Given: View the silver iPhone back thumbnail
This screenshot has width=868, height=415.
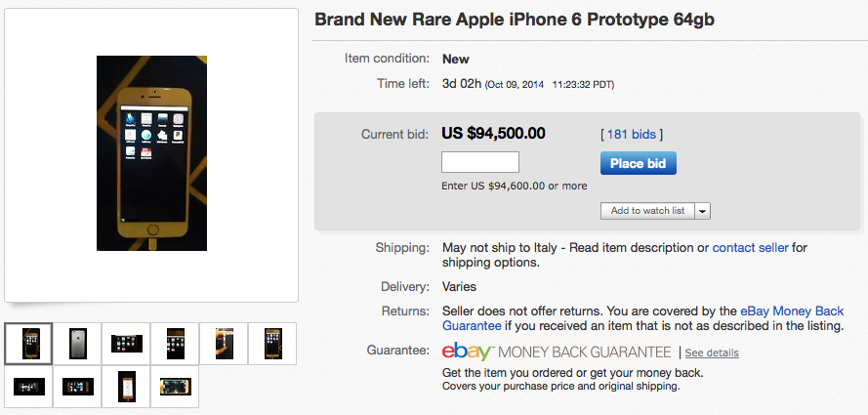Looking at the screenshot, I should (77, 344).
